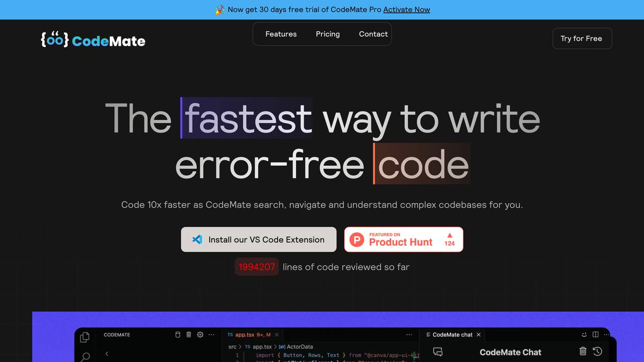Image resolution: width=644 pixels, height=362 pixels.
Task: Click the smiley icon above the chat panel
Action: click(x=584, y=335)
